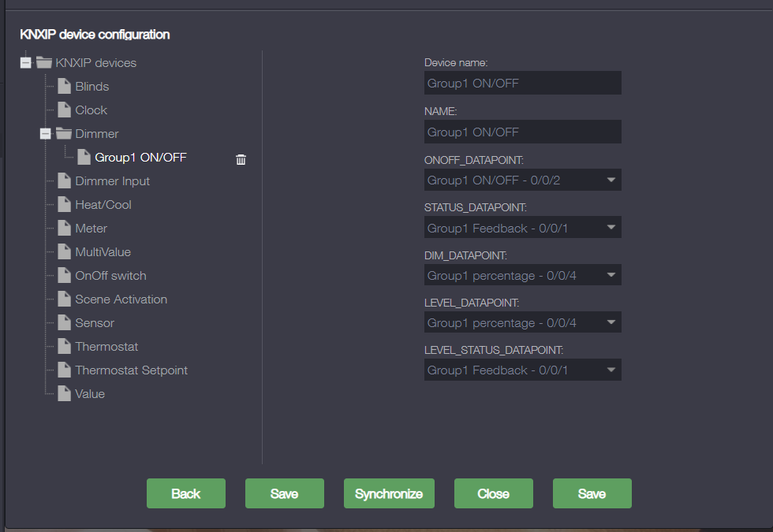Delete the Group1 ON/OFF device with trash icon
Screen dimensions: 773x532
click(x=241, y=159)
